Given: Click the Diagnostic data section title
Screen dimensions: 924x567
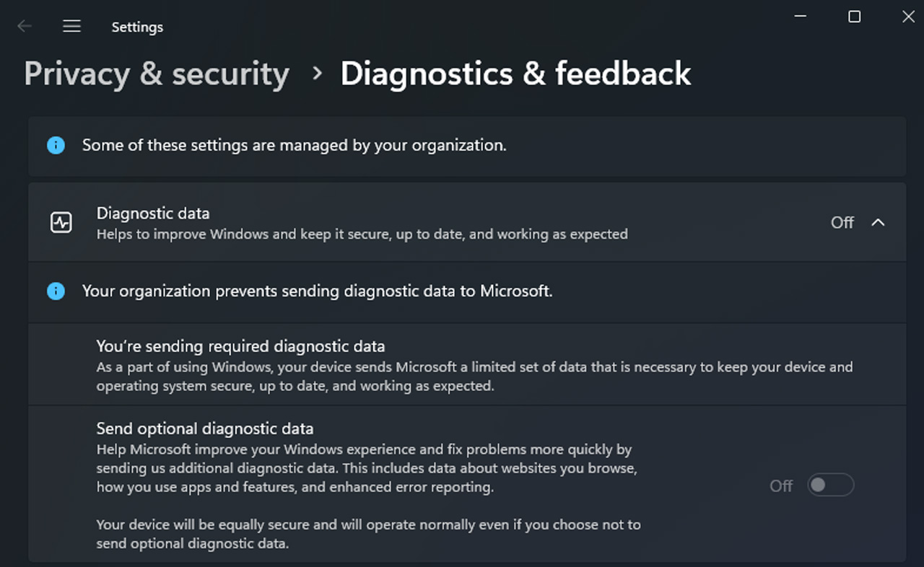Looking at the screenshot, I should (x=153, y=214).
